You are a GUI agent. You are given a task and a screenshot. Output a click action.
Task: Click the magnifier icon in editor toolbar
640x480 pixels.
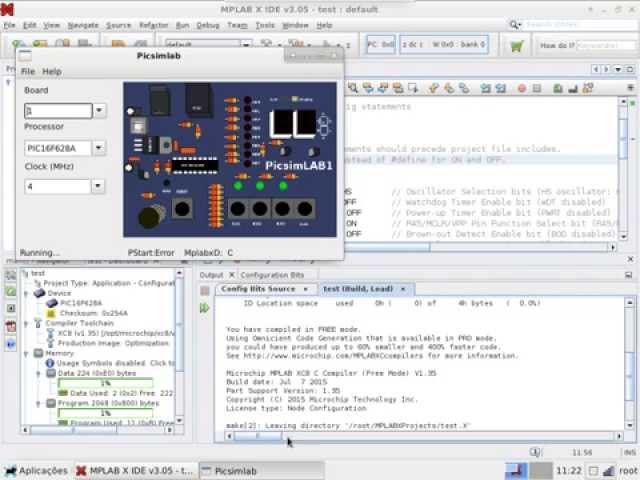(x=353, y=88)
